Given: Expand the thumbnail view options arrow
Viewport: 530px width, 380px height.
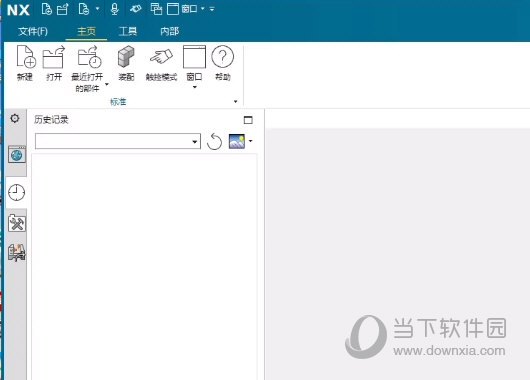Looking at the screenshot, I should (x=250, y=141).
